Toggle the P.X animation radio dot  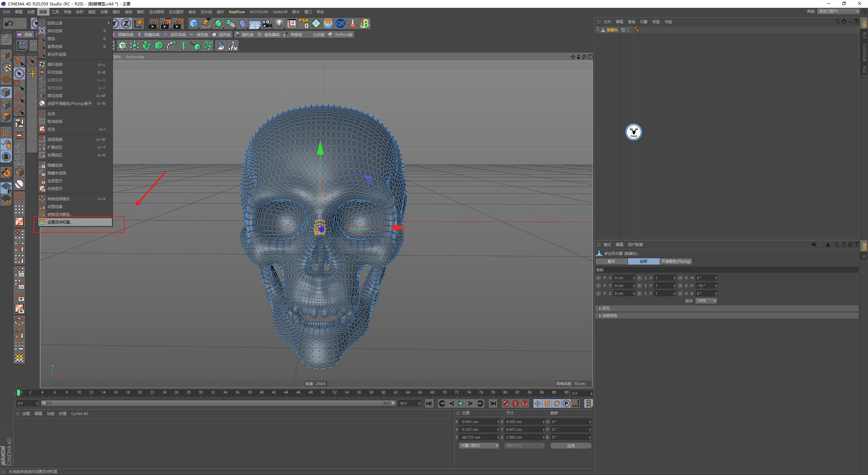click(x=598, y=278)
